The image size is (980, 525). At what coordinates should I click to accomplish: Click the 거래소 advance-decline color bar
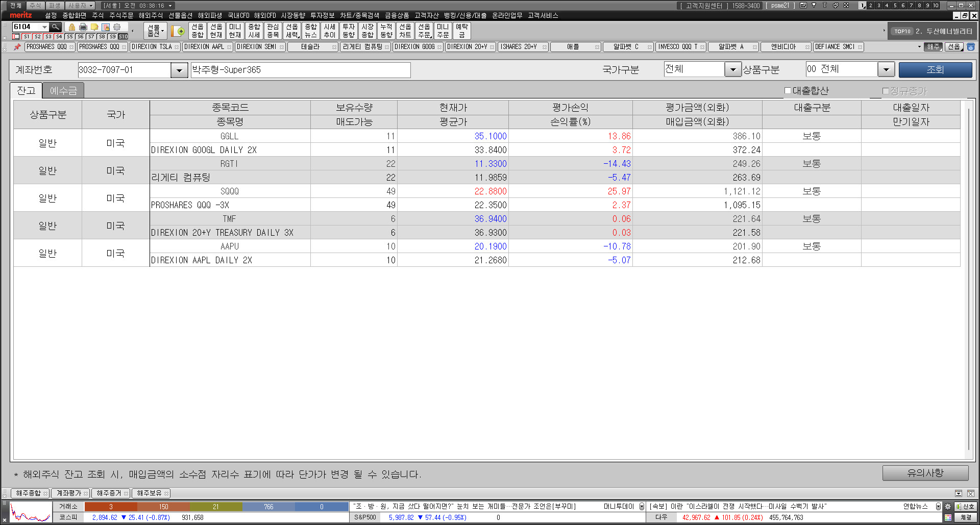tap(216, 507)
